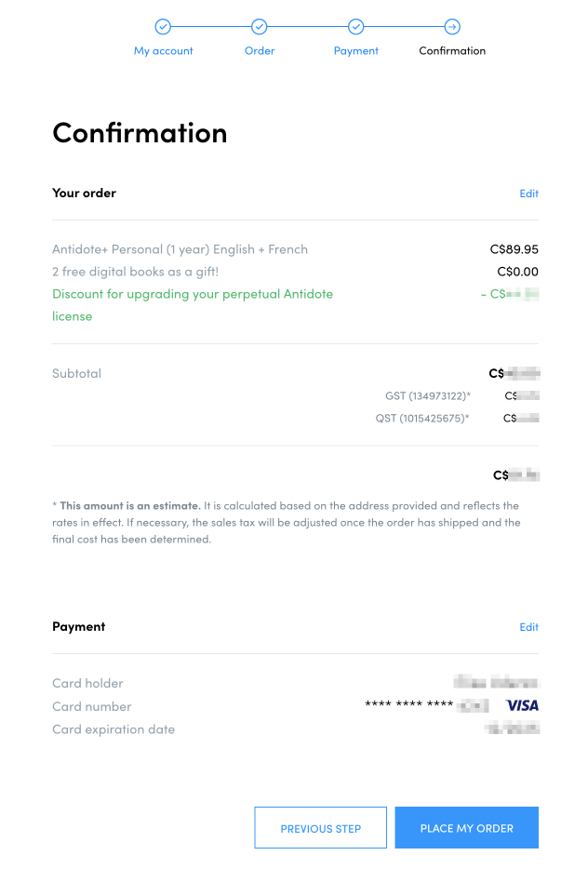Viewport: 588px width, 882px height.
Task: Edit the Payment section details
Action: [528, 627]
